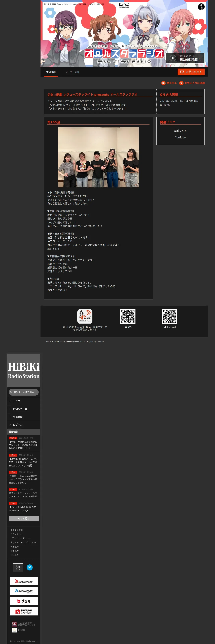The width and height of the screenshot is (215, 644).
Task: Switch to the コーナー紹介 tab
Action: (72, 72)
